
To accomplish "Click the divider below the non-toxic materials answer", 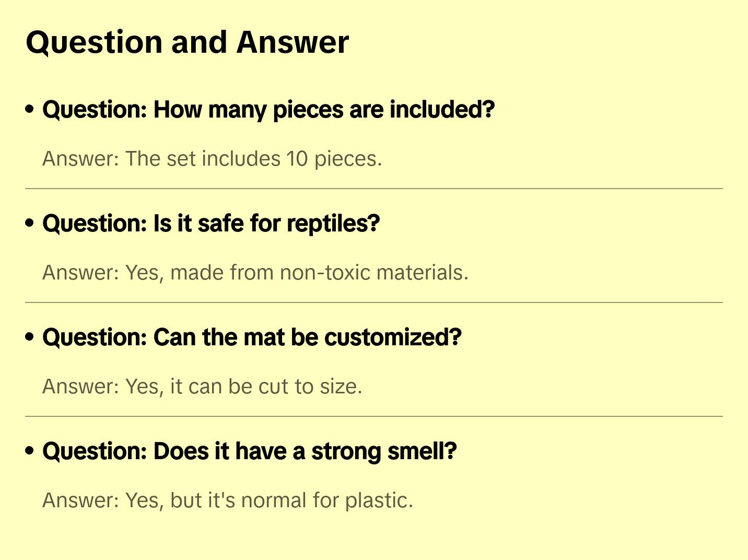I will pyautogui.click(x=374, y=302).
